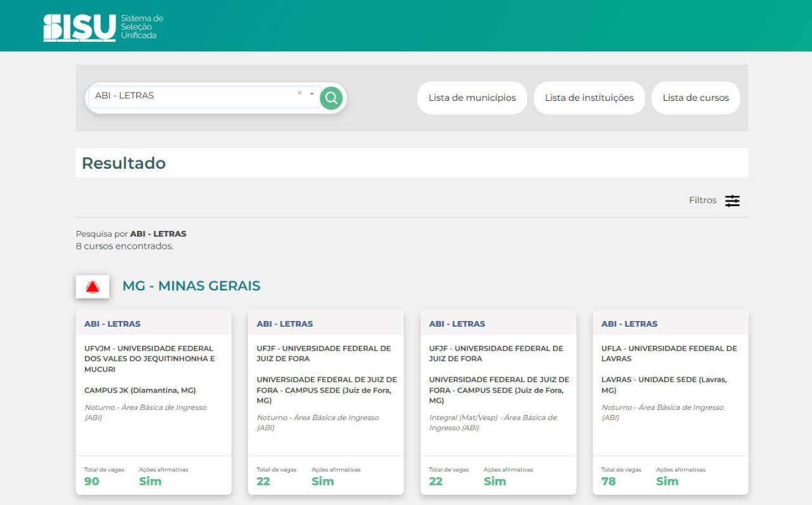Click the SISU logo in the header
This screenshot has height=505, width=812.
(80, 28)
